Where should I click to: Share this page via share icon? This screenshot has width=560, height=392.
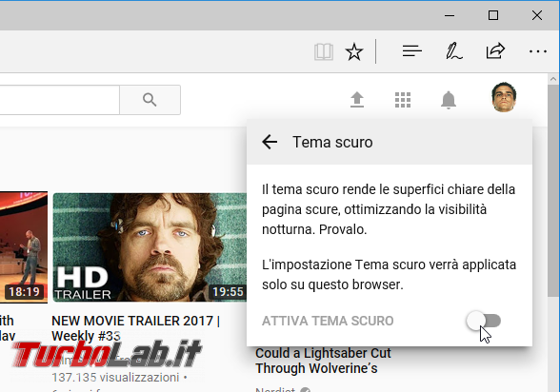click(495, 51)
